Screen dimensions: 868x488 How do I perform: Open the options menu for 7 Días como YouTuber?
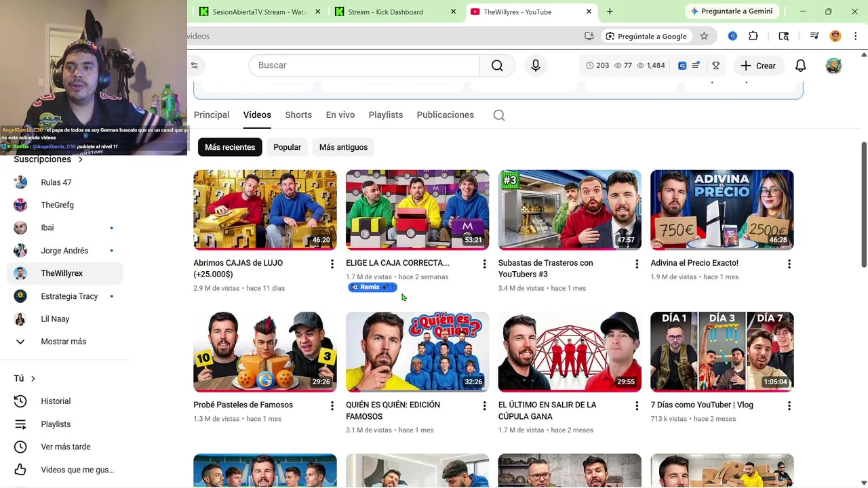[789, 406]
